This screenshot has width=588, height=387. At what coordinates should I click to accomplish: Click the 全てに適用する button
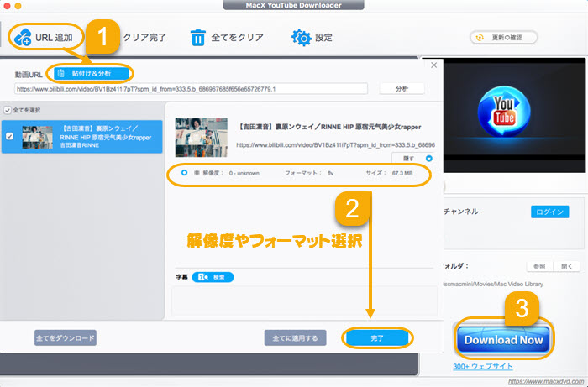click(x=295, y=338)
